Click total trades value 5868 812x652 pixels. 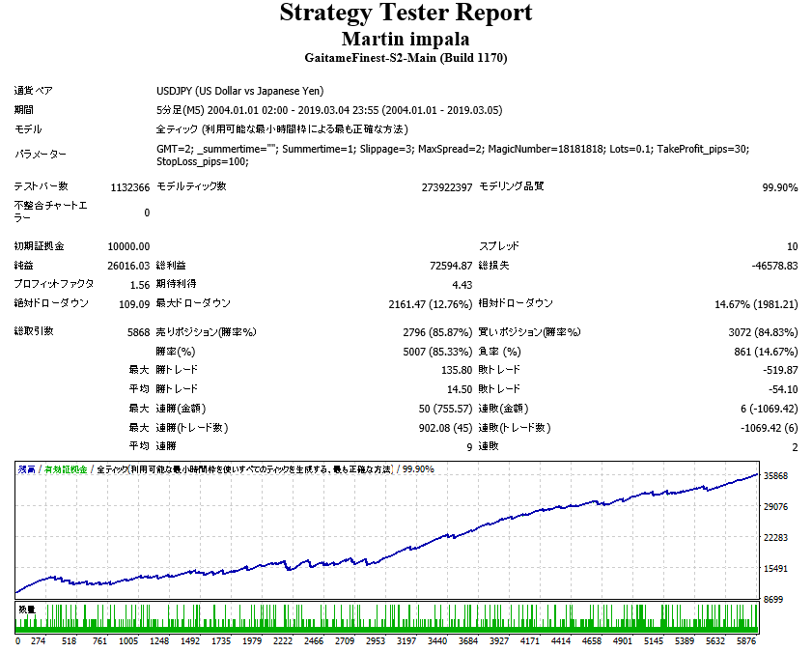[x=138, y=332]
